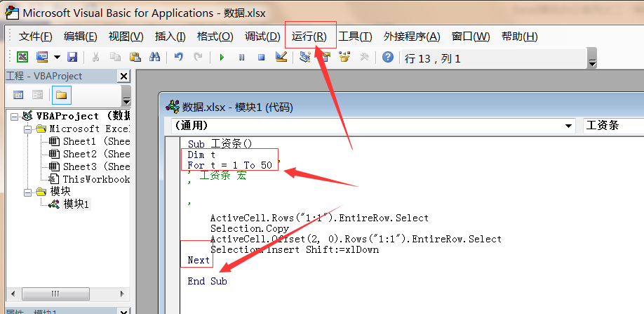The width and height of the screenshot is (644, 314).
Task: Click View Code icon in project panel
Action: click(18, 96)
